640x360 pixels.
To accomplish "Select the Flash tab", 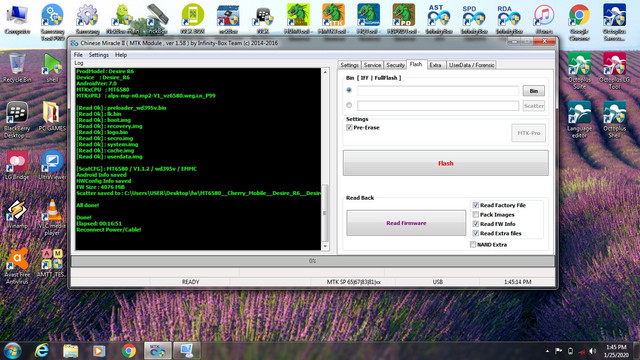I will click(x=416, y=64).
